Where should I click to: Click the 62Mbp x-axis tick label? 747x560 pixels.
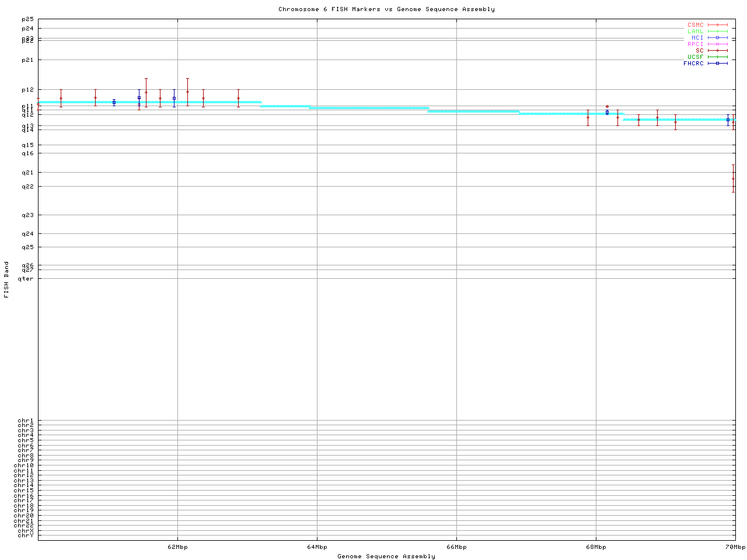tap(177, 547)
